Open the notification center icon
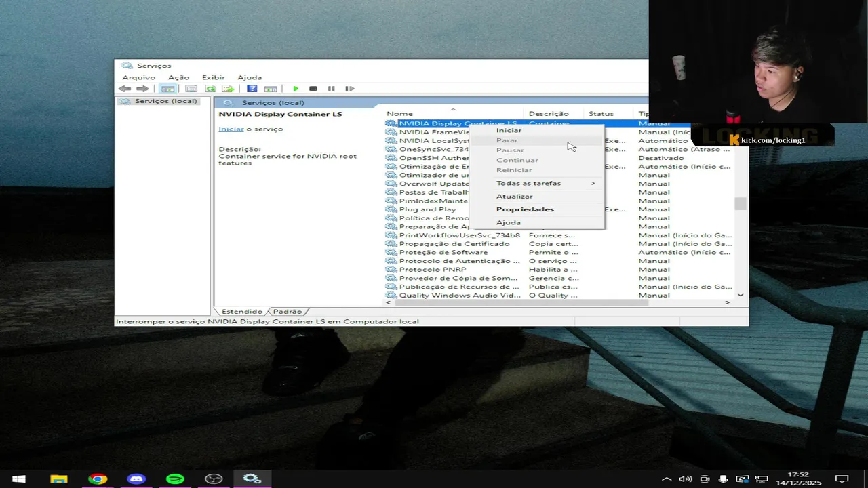 (x=842, y=479)
